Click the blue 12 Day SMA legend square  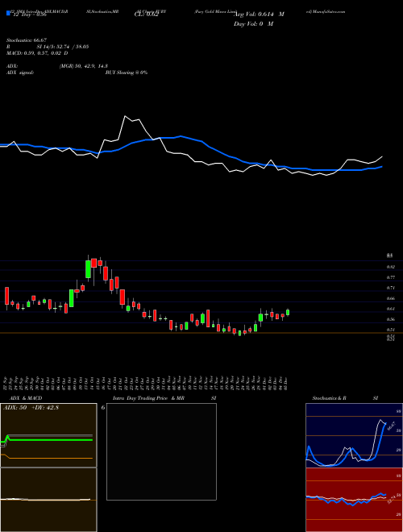[9, 14]
